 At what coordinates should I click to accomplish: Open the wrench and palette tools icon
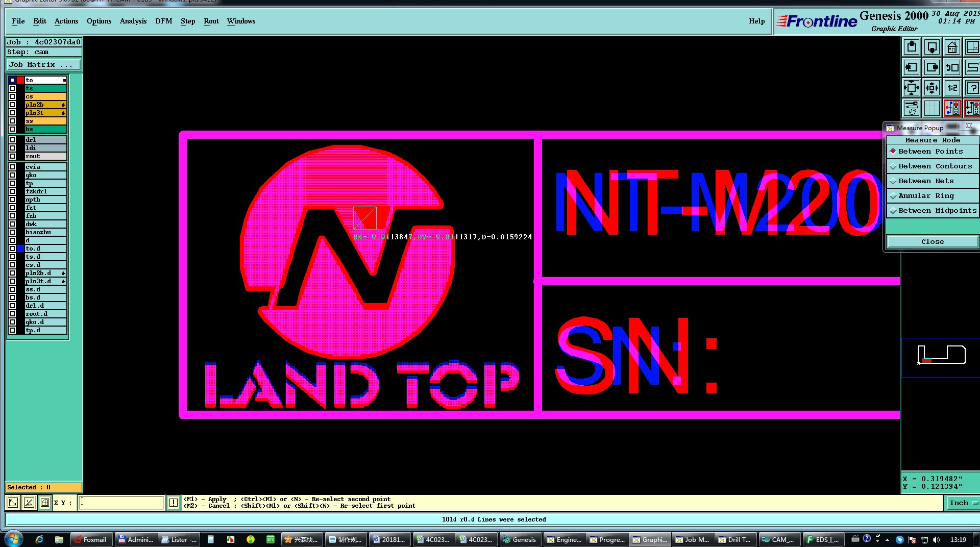click(x=912, y=108)
